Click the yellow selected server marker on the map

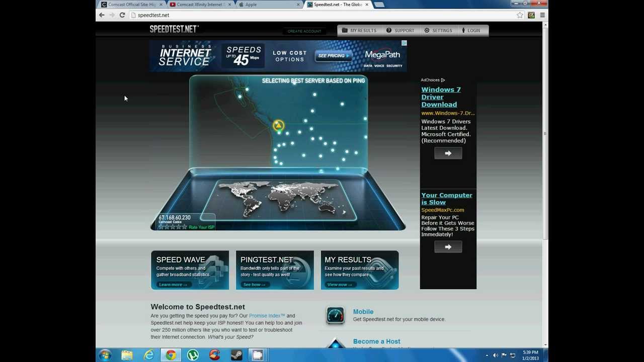(278, 126)
